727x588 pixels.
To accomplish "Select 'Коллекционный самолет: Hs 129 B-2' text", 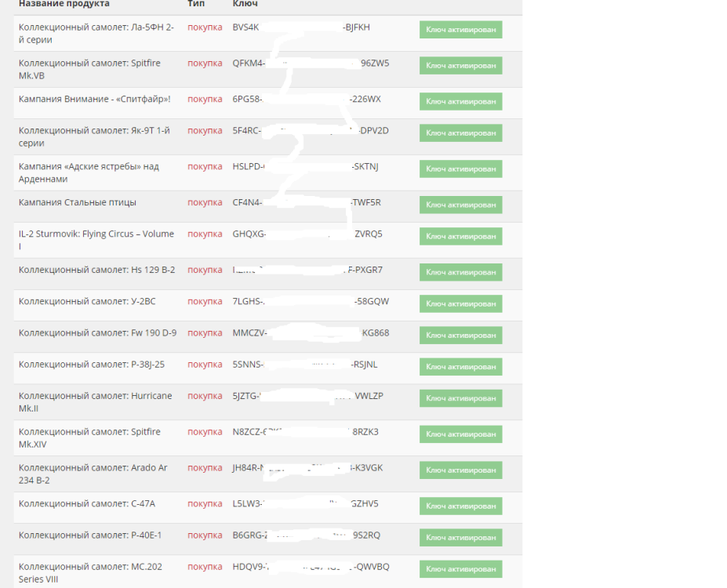I will point(97,270).
